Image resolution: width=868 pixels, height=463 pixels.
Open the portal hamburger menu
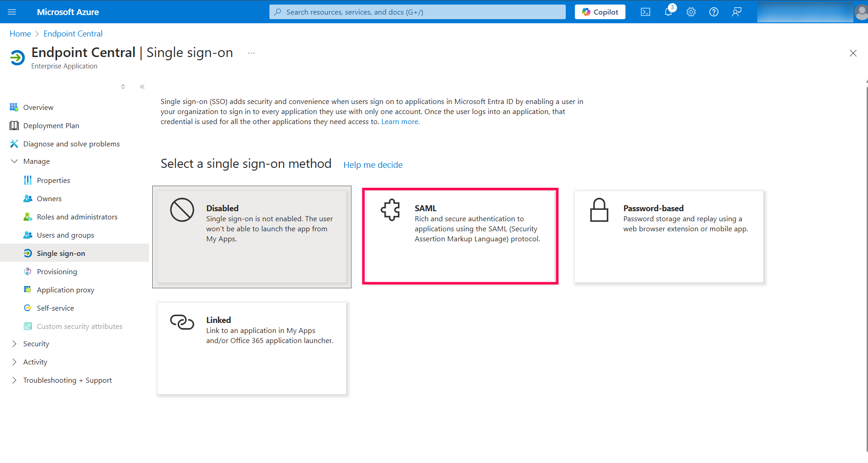12,12
